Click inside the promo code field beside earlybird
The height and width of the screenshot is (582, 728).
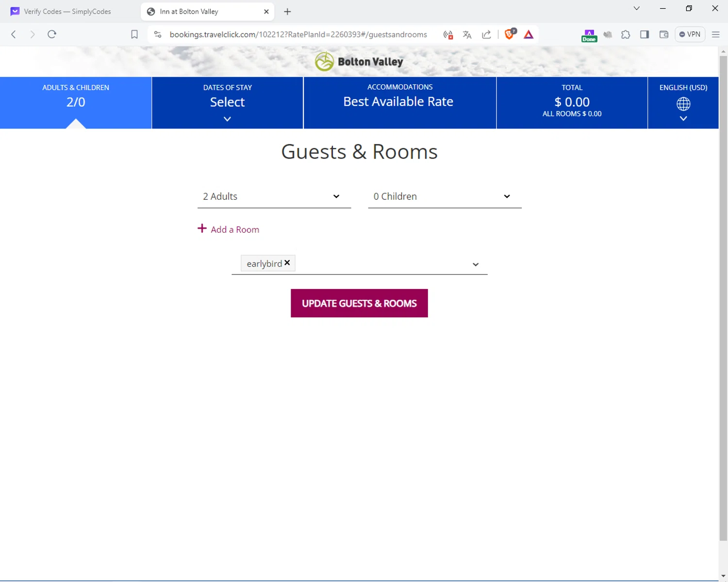[x=381, y=264]
